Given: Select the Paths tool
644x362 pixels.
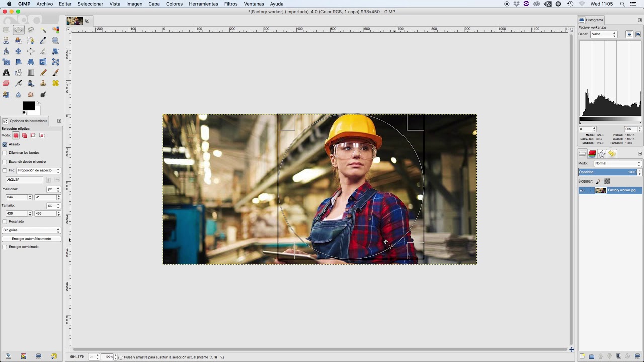Looking at the screenshot, I should 31,41.
